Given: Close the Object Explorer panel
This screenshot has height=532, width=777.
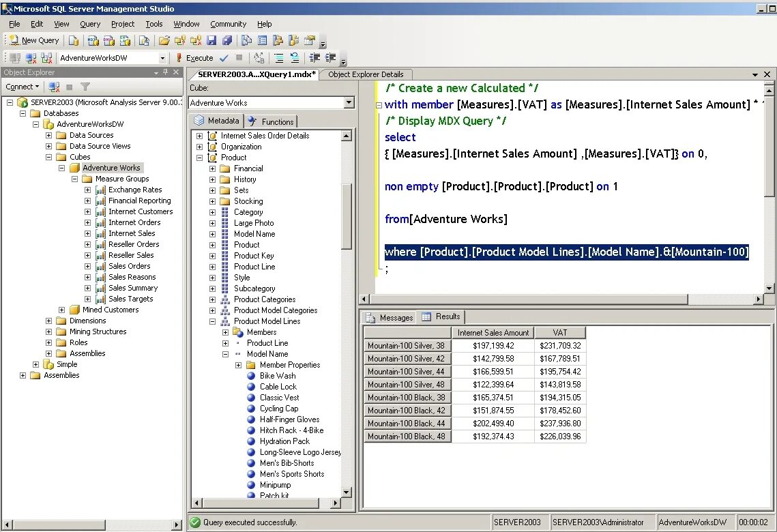Looking at the screenshot, I should tap(176, 72).
